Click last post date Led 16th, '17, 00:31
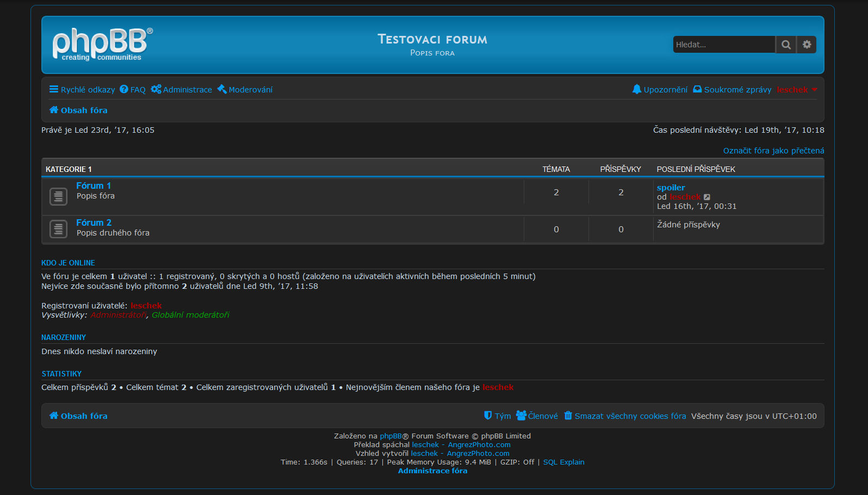 pos(697,206)
